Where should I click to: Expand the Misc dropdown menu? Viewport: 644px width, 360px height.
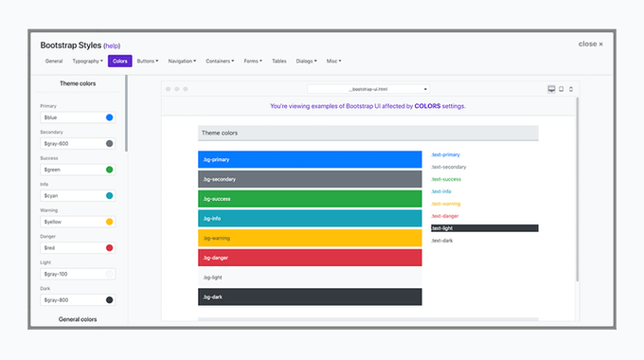pyautogui.click(x=333, y=61)
